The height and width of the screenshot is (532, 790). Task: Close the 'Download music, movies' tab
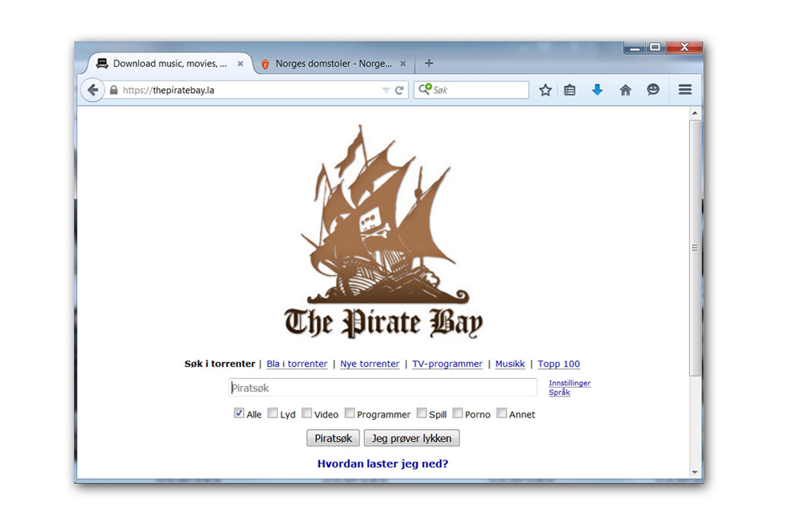pyautogui.click(x=240, y=63)
